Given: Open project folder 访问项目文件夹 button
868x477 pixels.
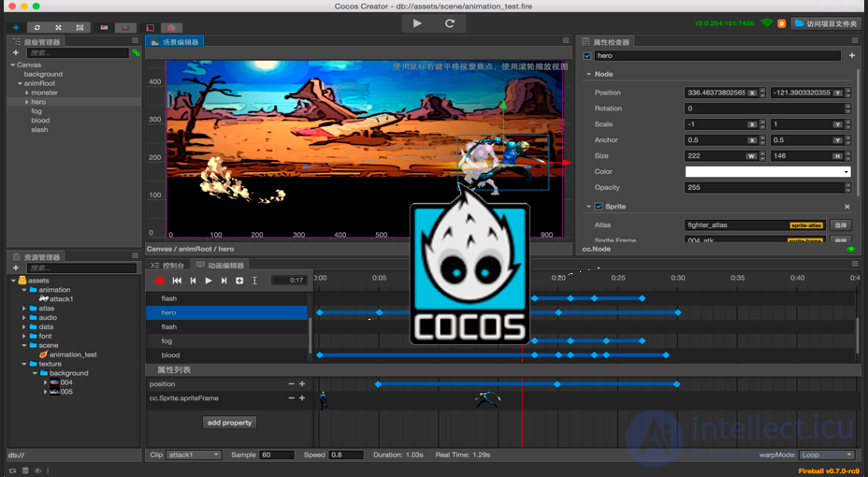Looking at the screenshot, I should point(826,23).
